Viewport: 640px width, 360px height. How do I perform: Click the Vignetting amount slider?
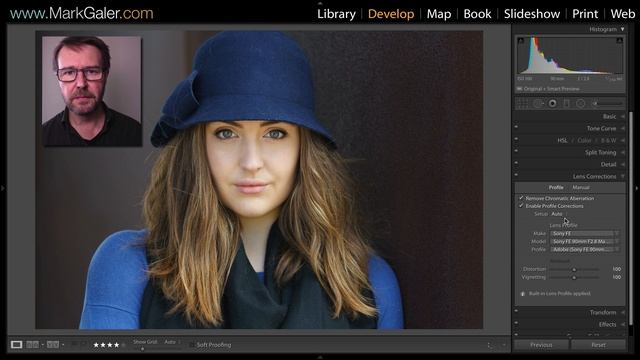pos(574,277)
